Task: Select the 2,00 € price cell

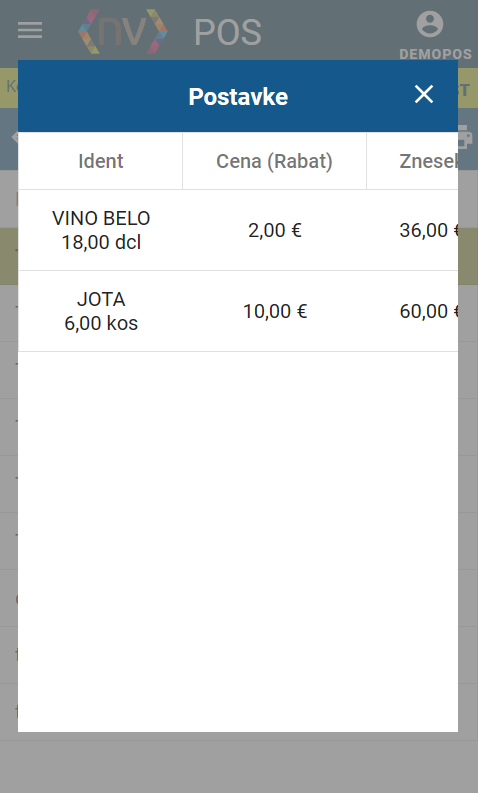Action: click(x=275, y=231)
